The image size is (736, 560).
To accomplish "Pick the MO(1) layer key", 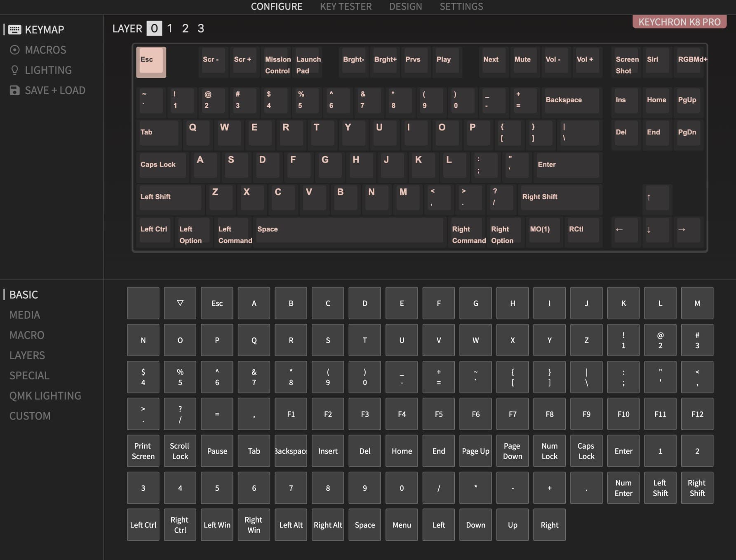I will (543, 230).
